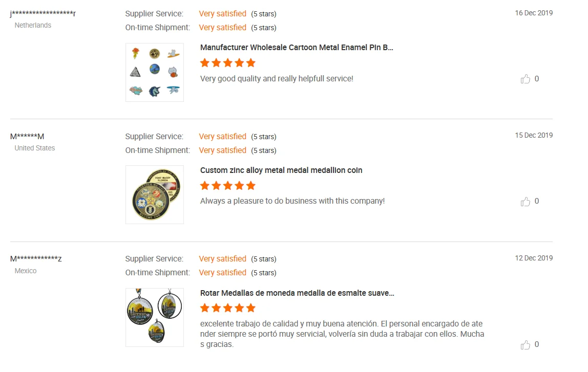This screenshot has width=588, height=372.
Task: Click the five-star rating on enamel pin review
Action: (227, 63)
